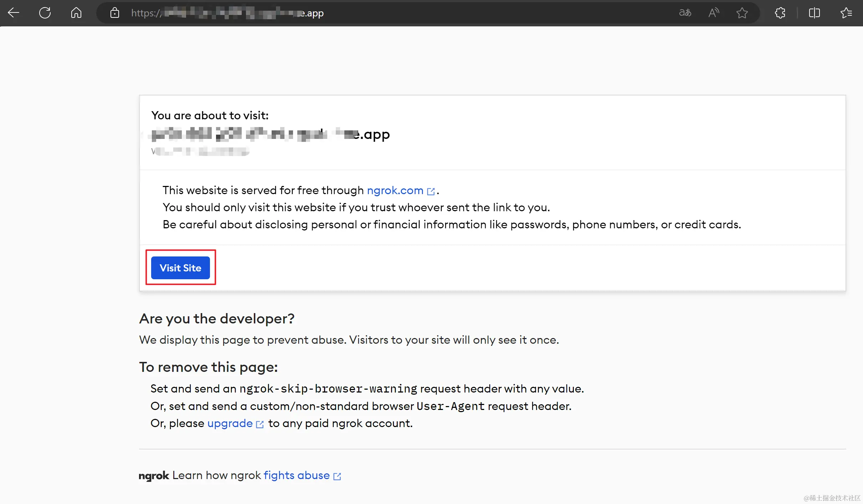The width and height of the screenshot is (863, 504).
Task: Open the favorites list icon
Action: [x=846, y=13]
